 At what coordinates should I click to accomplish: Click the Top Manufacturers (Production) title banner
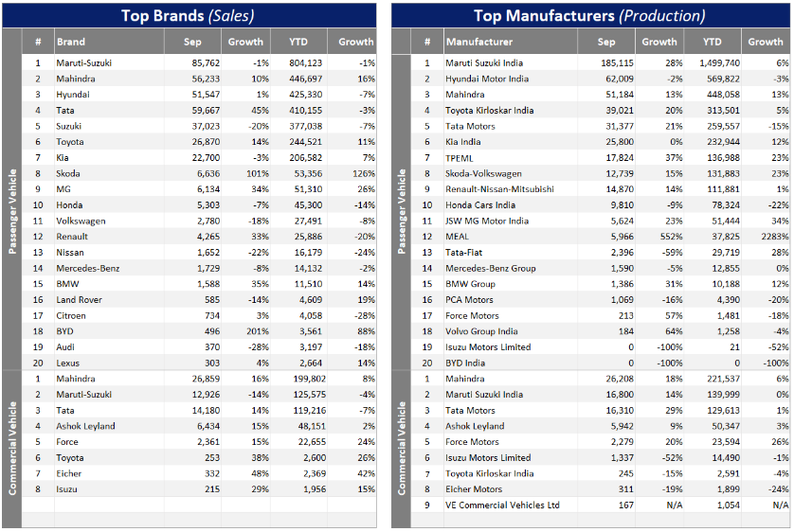[x=588, y=15]
